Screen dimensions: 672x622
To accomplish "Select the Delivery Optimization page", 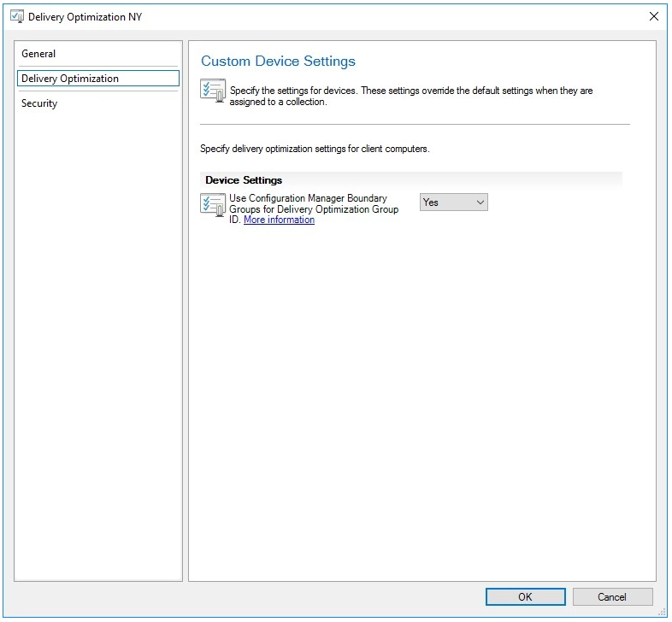I will tap(70, 79).
